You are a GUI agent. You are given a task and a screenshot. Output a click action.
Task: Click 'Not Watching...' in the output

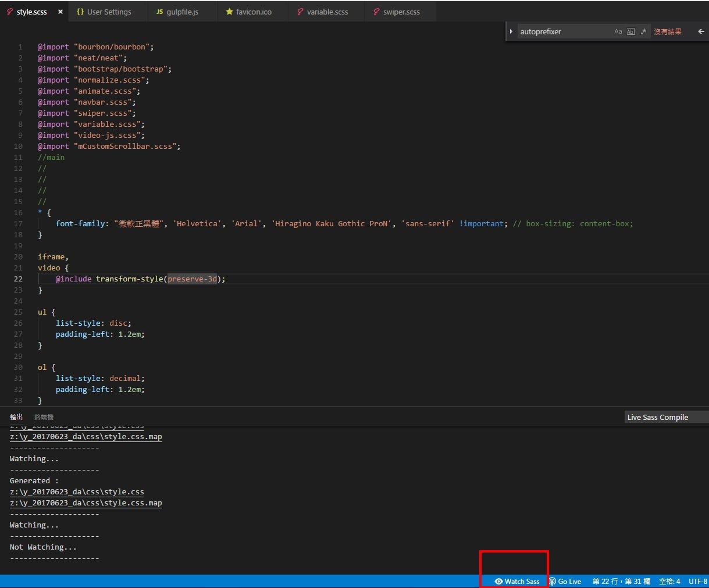click(x=43, y=547)
